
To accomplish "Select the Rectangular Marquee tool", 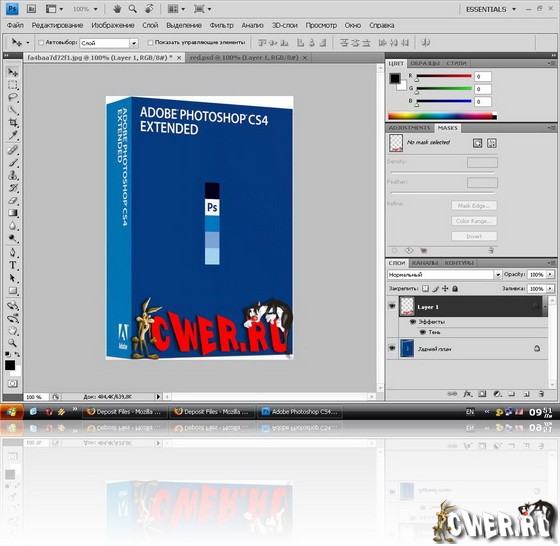I will (x=12, y=85).
